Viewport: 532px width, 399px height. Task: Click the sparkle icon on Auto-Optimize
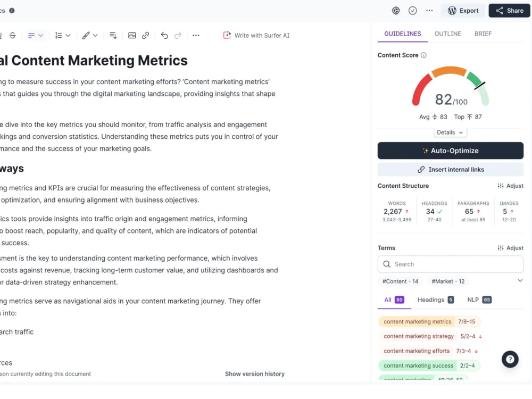pos(425,151)
